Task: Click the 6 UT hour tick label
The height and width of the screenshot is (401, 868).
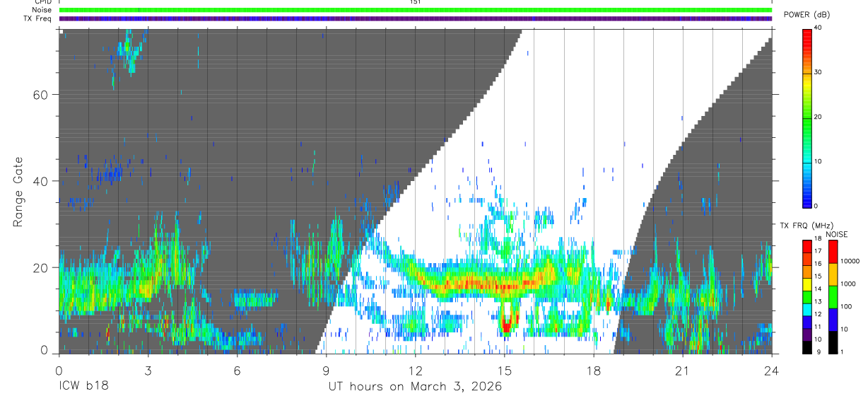Action: click(x=237, y=371)
